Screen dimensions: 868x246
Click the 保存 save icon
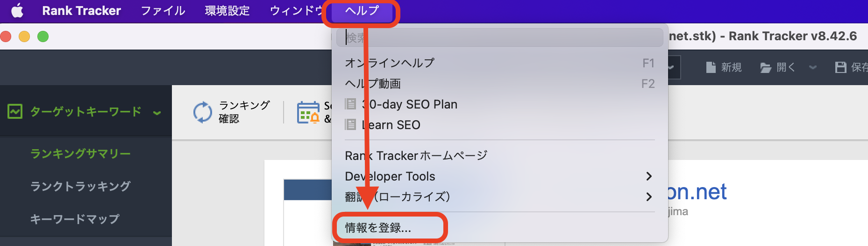[840, 67]
